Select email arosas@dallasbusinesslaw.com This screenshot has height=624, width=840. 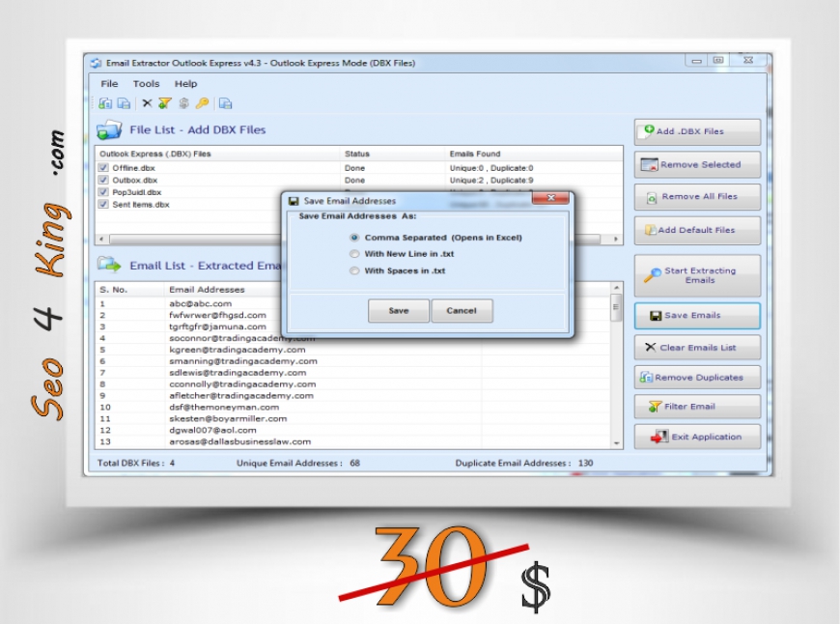[x=240, y=441]
